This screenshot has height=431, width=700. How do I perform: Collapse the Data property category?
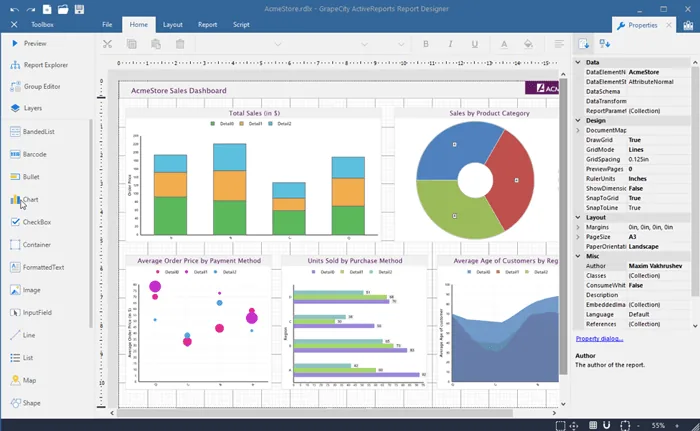point(578,62)
